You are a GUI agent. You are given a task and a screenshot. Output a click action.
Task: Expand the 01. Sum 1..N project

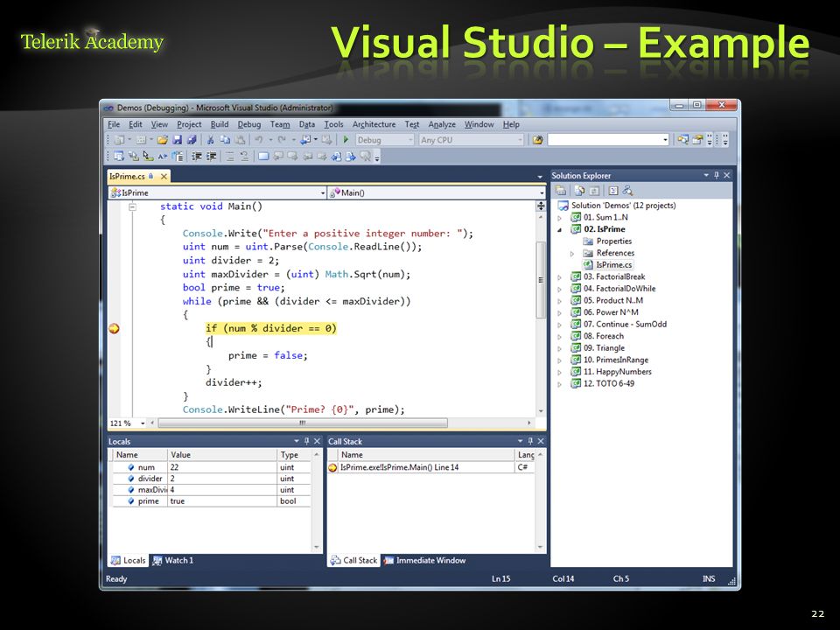[x=560, y=218]
